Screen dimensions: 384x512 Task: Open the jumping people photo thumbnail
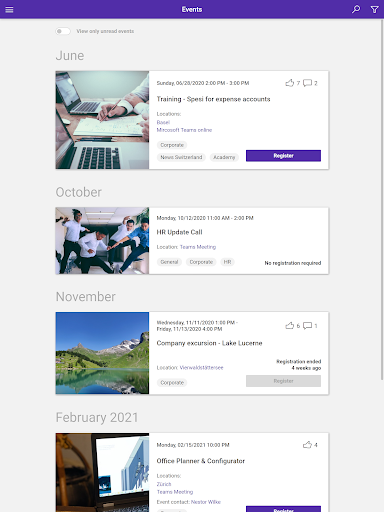pos(102,241)
